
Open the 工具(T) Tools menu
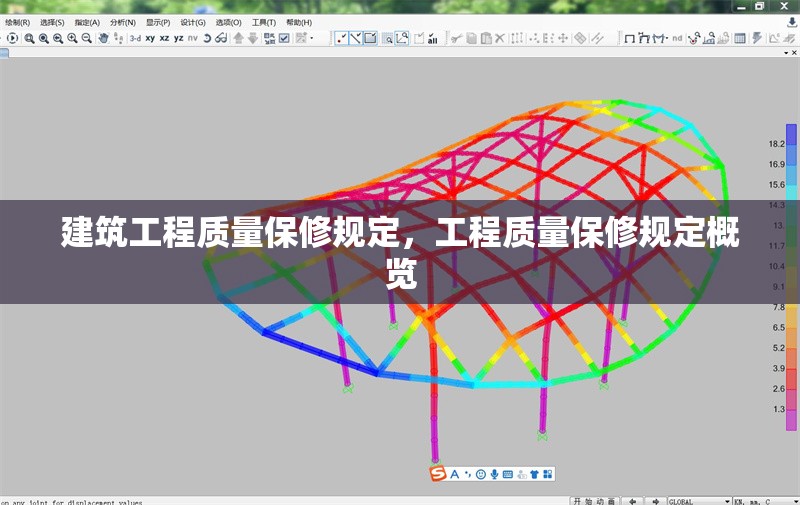tap(264, 22)
